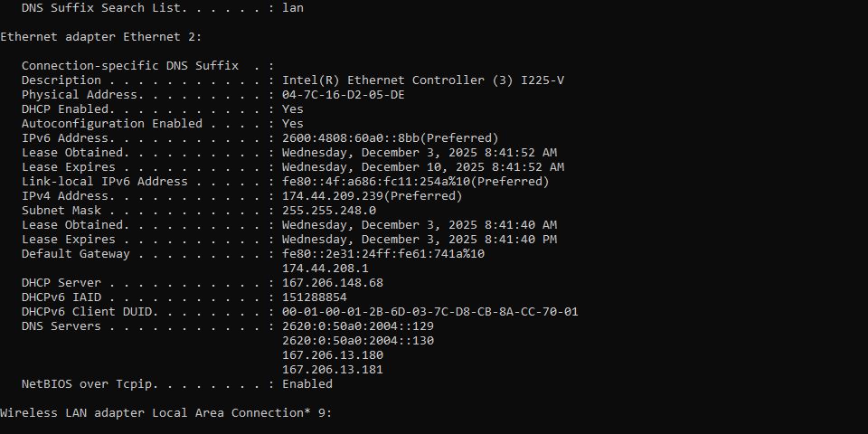
Task: Click the DNS server 167.206.13.180
Action: [x=333, y=355]
